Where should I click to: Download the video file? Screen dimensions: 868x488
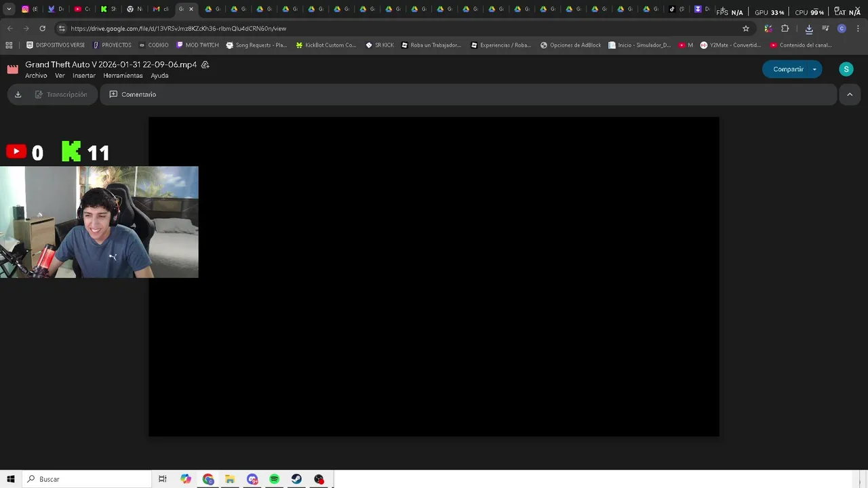[18, 94]
